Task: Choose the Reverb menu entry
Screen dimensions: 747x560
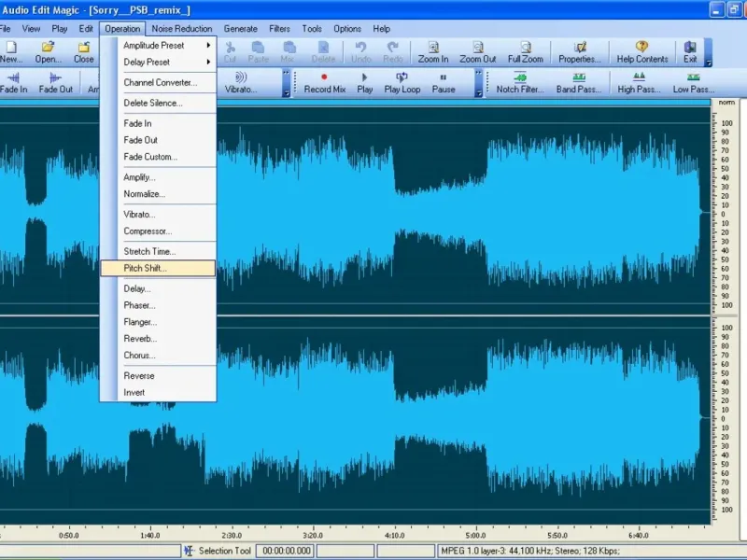Action: coord(140,339)
